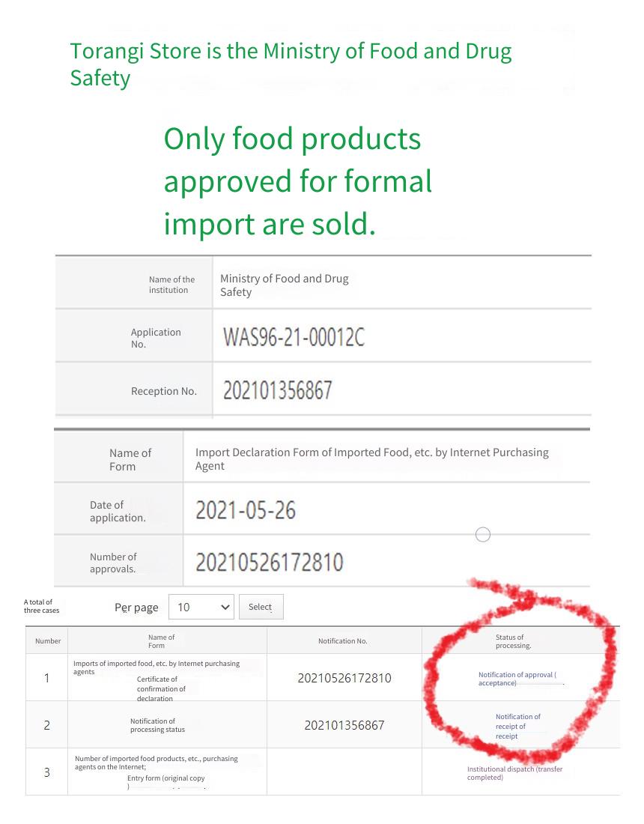Viewport: 644px width, 824px height.
Task: Select notification number 20210526172810 in table
Action: 344,678
